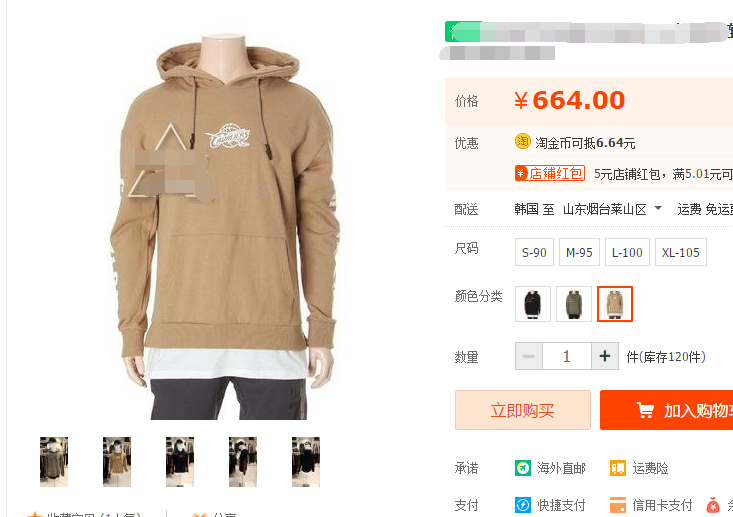
Task: Increase quantity with the plus button
Action: coord(605,356)
